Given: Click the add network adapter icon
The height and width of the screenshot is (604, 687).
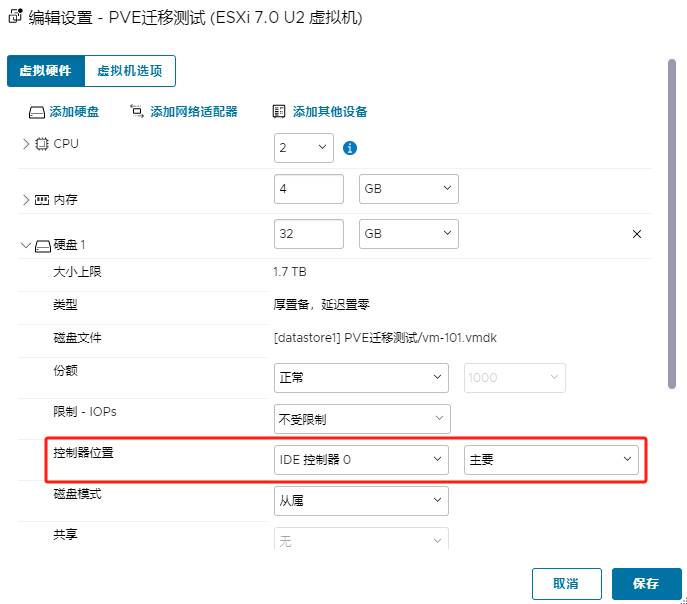Looking at the screenshot, I should pyautogui.click(x=137, y=112).
